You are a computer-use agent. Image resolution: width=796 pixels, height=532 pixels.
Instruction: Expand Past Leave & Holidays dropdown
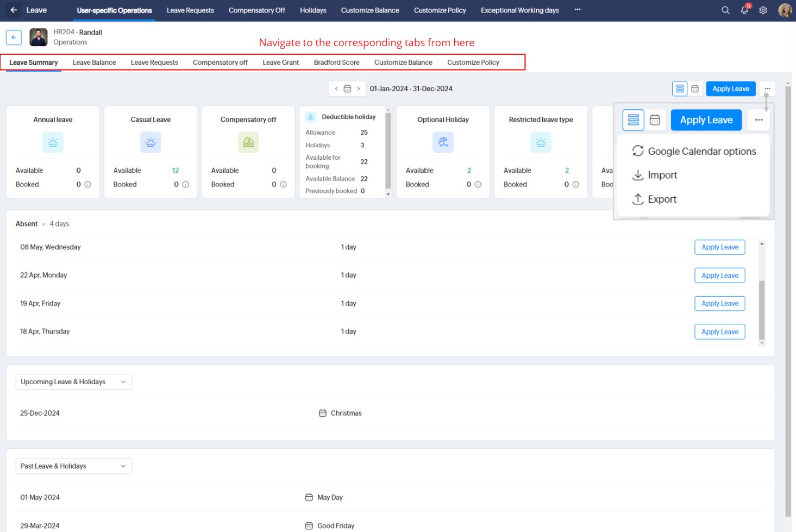73,466
